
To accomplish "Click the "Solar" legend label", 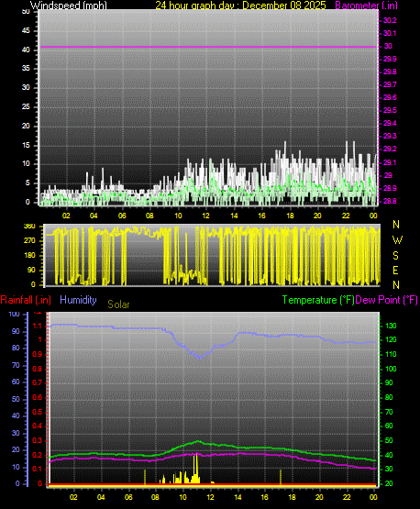I will coord(118,304).
